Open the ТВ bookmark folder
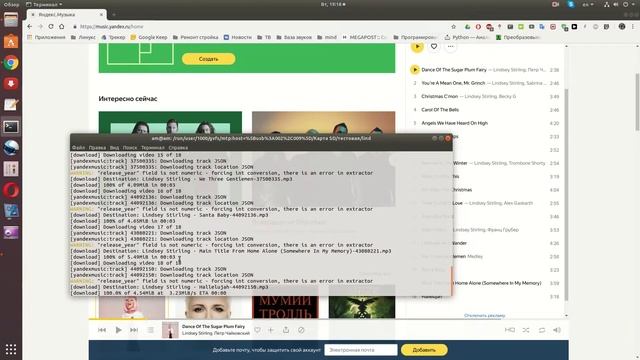The height and width of the screenshot is (360, 640). pyautogui.click(x=264, y=37)
